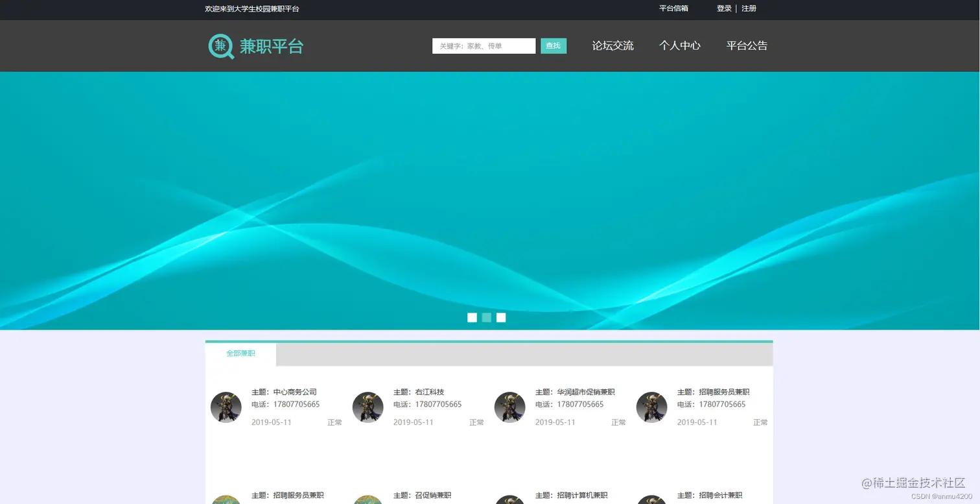This screenshot has height=504, width=980.
Task: Switch to the 全部兼职 tab
Action: [240, 354]
